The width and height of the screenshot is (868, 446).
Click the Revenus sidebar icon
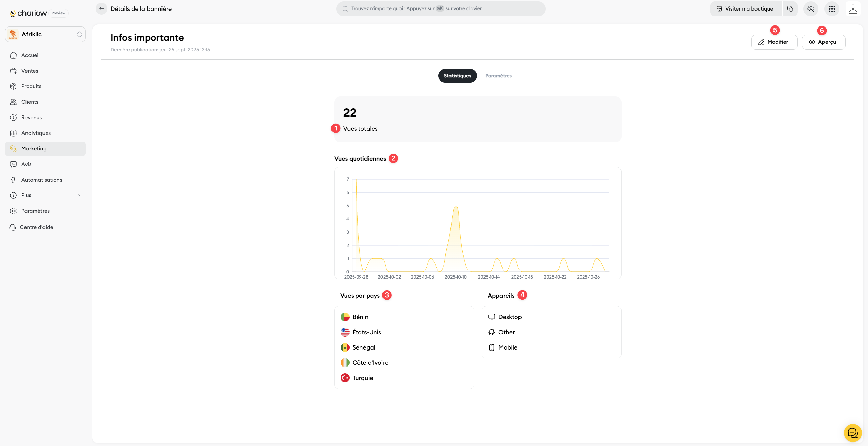pyautogui.click(x=13, y=118)
